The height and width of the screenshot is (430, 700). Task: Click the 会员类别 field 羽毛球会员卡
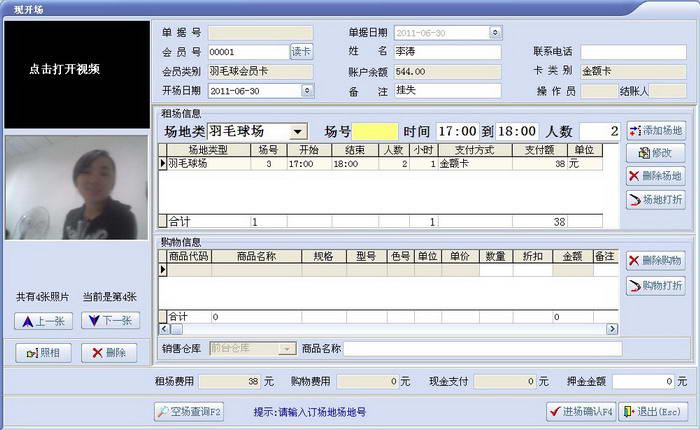tap(261, 71)
